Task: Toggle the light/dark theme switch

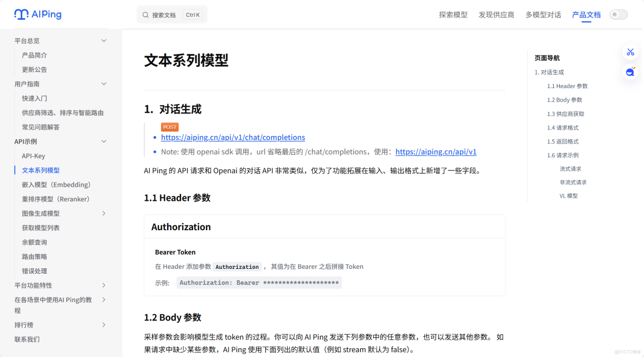Action: [618, 14]
